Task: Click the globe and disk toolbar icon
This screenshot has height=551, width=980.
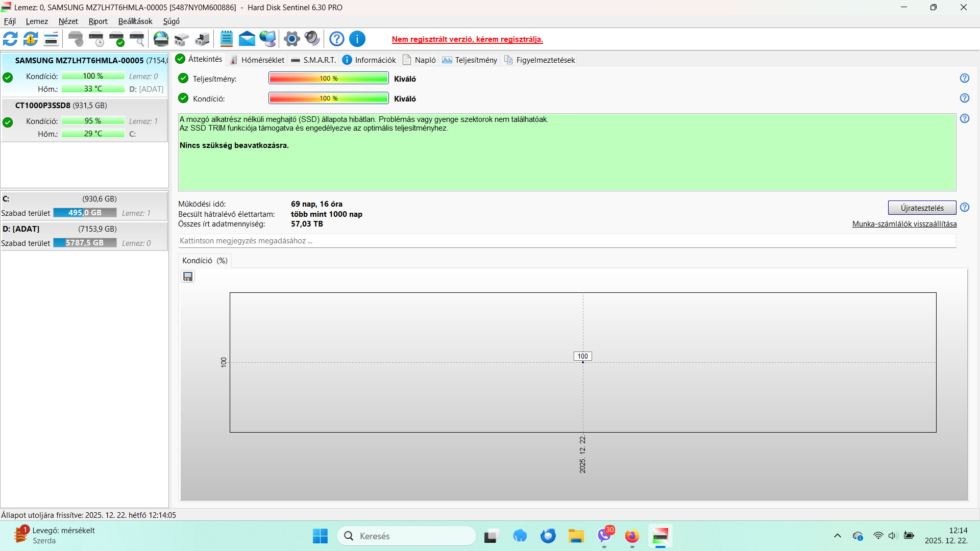Action: pyautogui.click(x=161, y=39)
